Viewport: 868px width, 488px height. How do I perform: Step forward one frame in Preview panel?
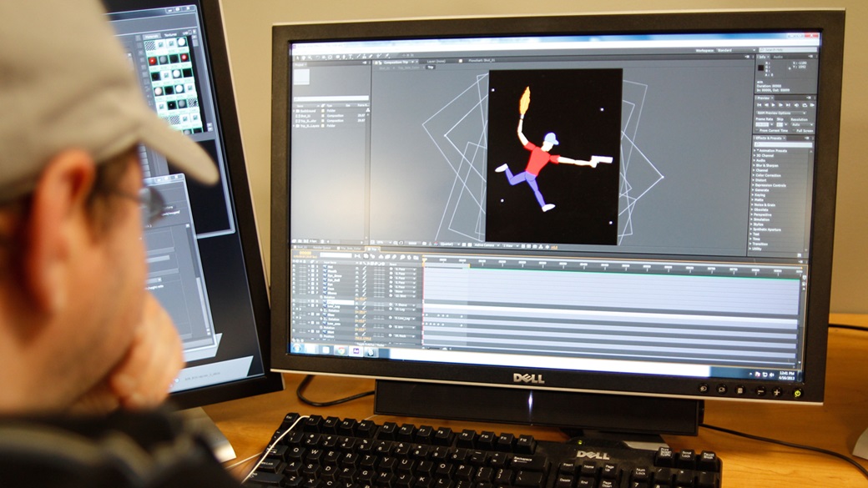click(x=780, y=105)
